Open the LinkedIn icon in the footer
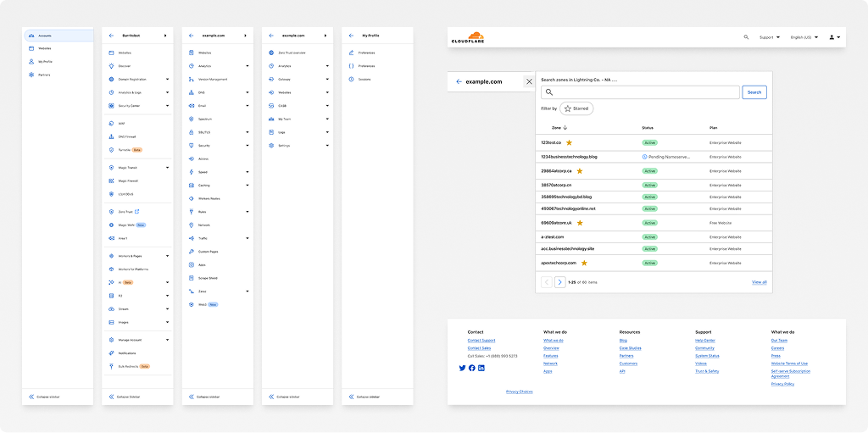Image resolution: width=868 pixels, height=433 pixels. tap(481, 369)
